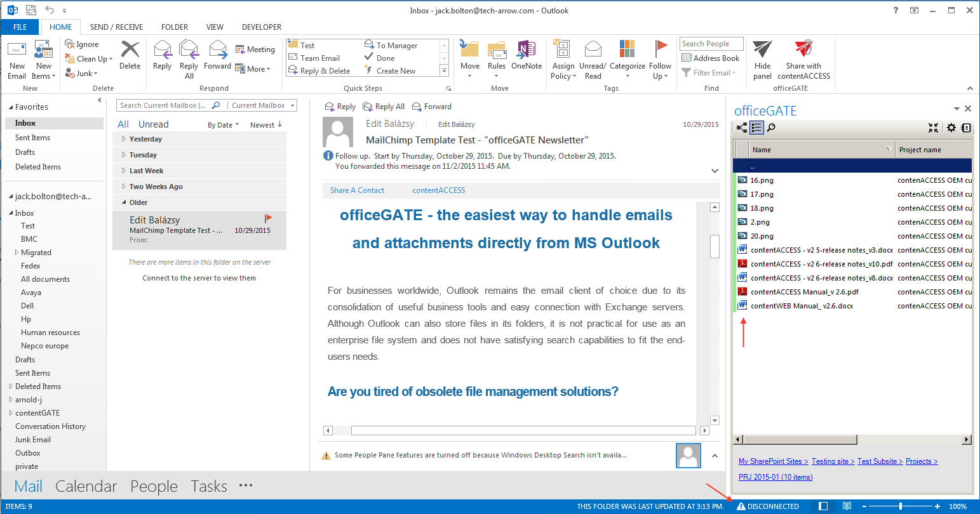Click the To Manager quick step
Screen dimensions: 980x514
[391, 45]
